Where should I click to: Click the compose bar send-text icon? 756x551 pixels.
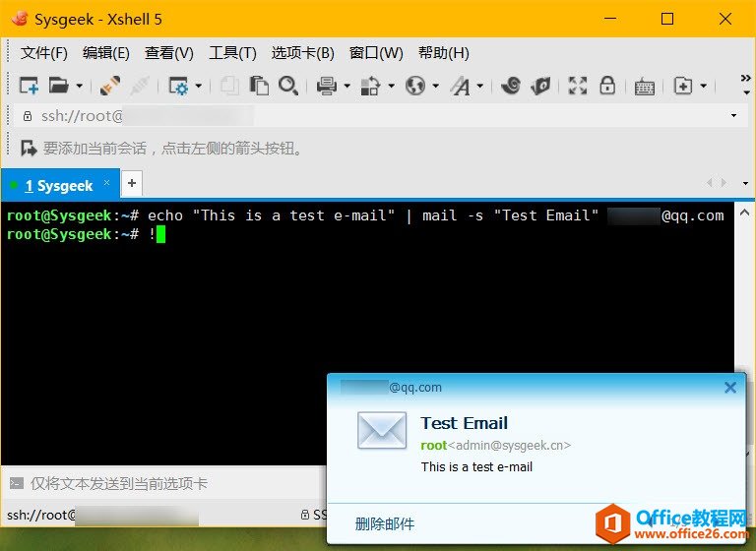17,483
